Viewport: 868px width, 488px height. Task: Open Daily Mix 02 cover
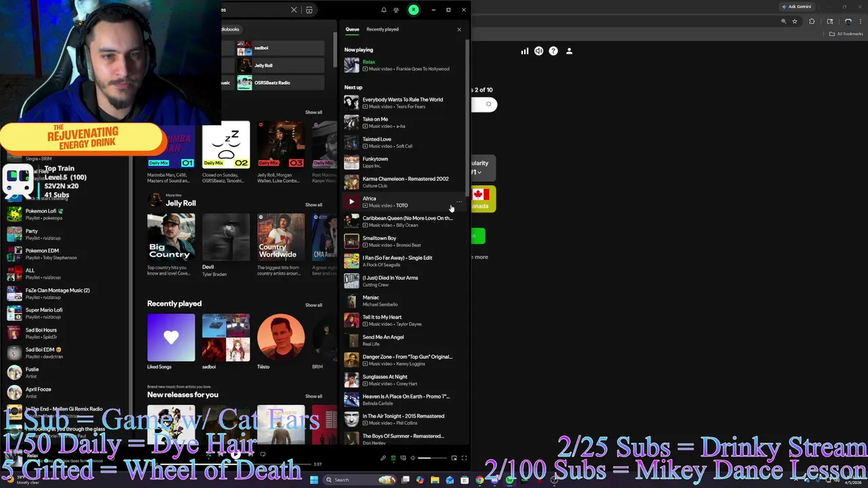click(x=226, y=145)
